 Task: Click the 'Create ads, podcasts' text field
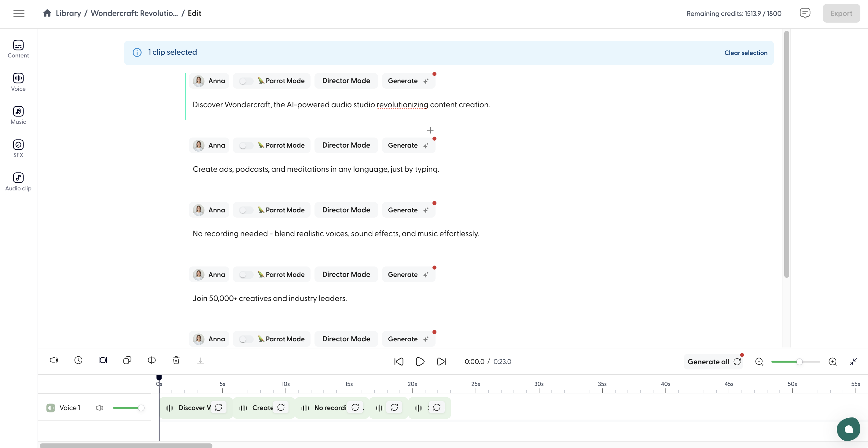[x=316, y=169]
